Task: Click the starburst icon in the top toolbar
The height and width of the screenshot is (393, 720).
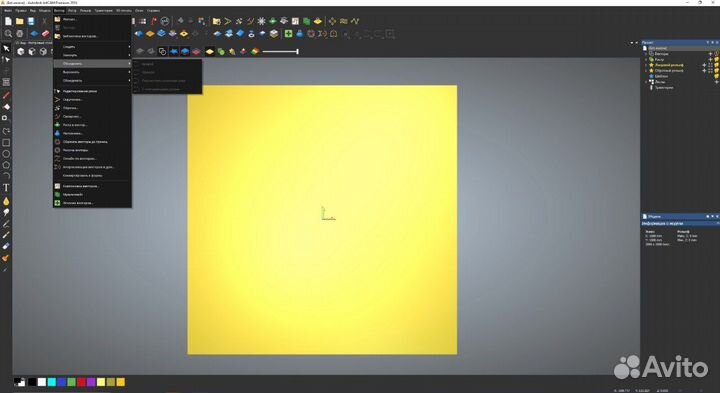Action: click(x=261, y=21)
